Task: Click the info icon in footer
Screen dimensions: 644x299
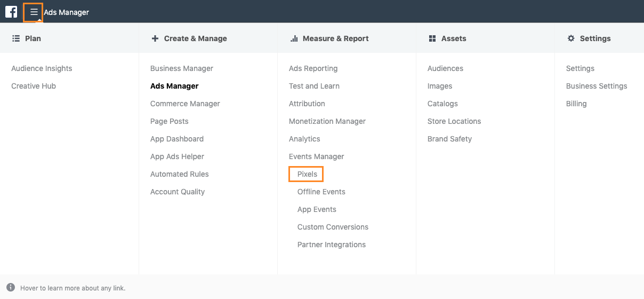Action: [11, 287]
